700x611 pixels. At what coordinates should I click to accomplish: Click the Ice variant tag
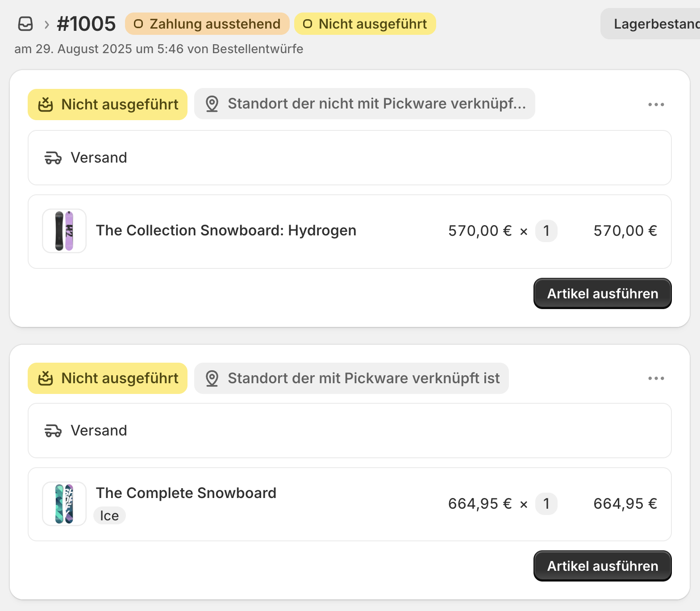109,515
